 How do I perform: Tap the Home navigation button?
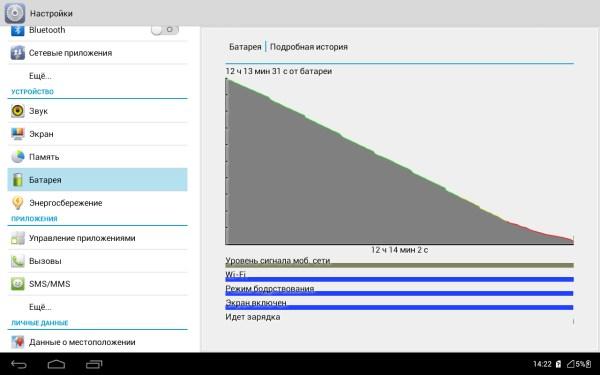pos(56,364)
